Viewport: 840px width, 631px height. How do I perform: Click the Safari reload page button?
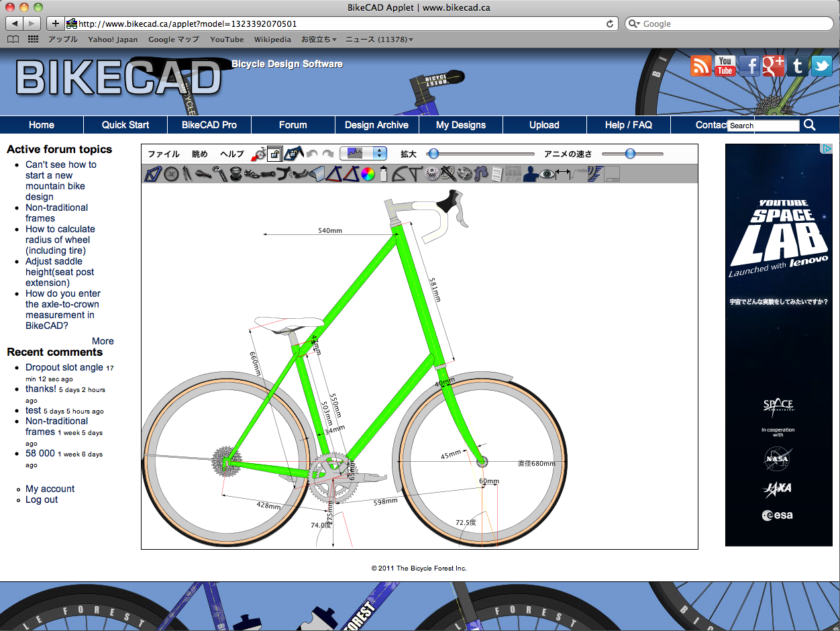tap(609, 23)
